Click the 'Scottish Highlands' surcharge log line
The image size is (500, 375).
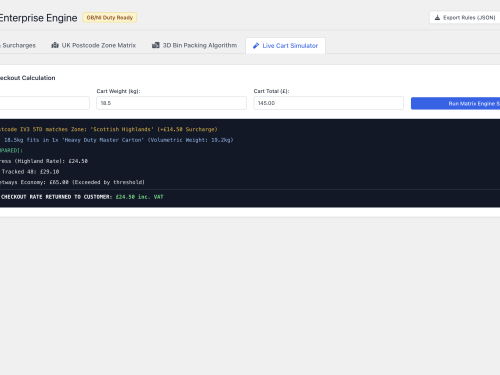tap(109, 129)
